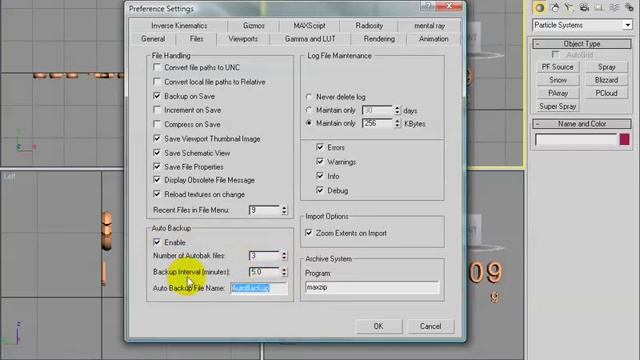This screenshot has height=360, width=640.
Task: Enable Increment on Save
Action: [157, 110]
